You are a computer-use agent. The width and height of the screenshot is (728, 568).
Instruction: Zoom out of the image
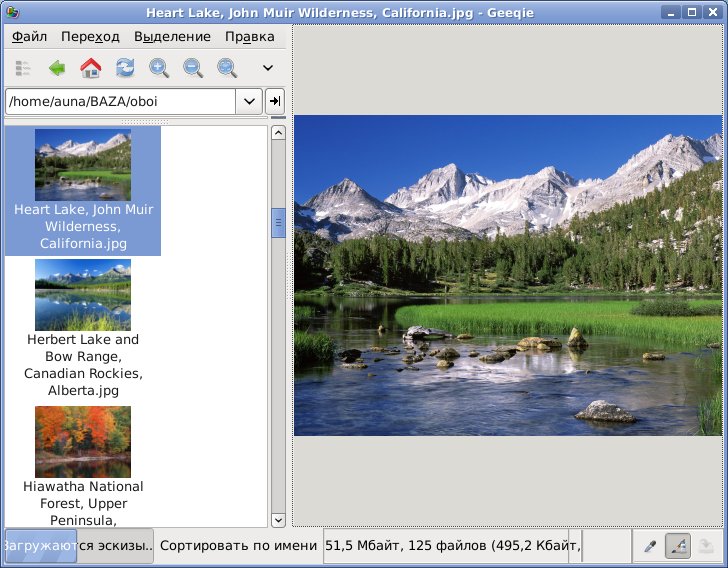coord(193,68)
